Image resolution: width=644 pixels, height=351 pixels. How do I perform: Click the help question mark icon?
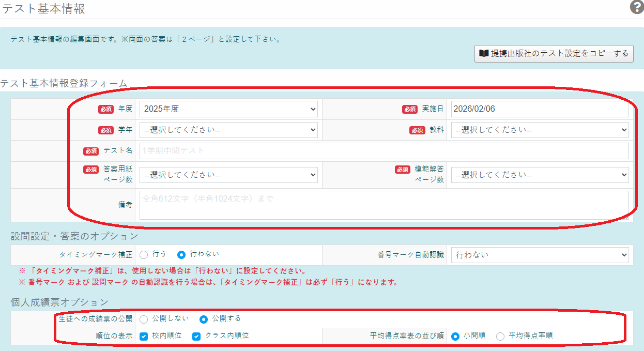click(x=636, y=7)
